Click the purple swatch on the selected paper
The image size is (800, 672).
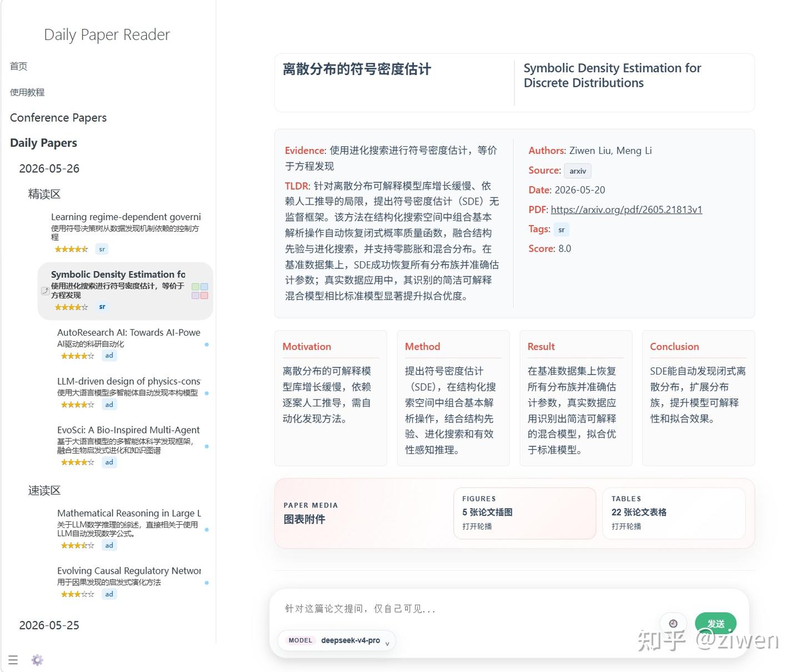point(196,296)
